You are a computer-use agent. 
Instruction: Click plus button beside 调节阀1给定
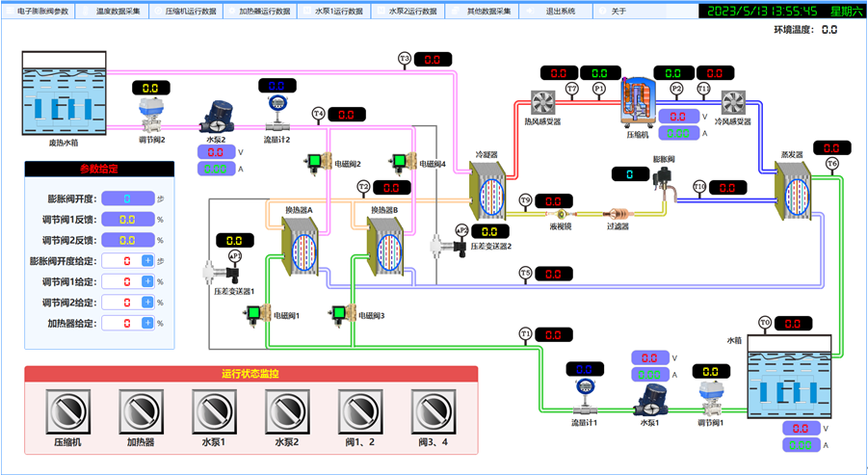pos(147,281)
